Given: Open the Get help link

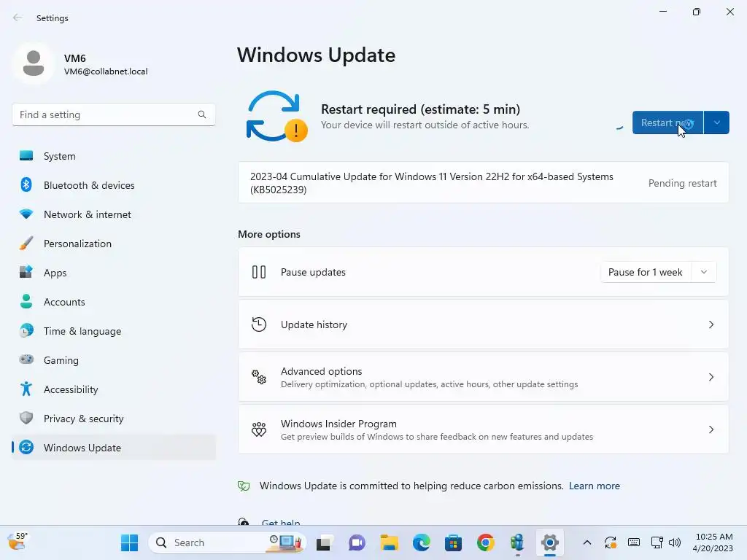Looking at the screenshot, I should [x=281, y=522].
